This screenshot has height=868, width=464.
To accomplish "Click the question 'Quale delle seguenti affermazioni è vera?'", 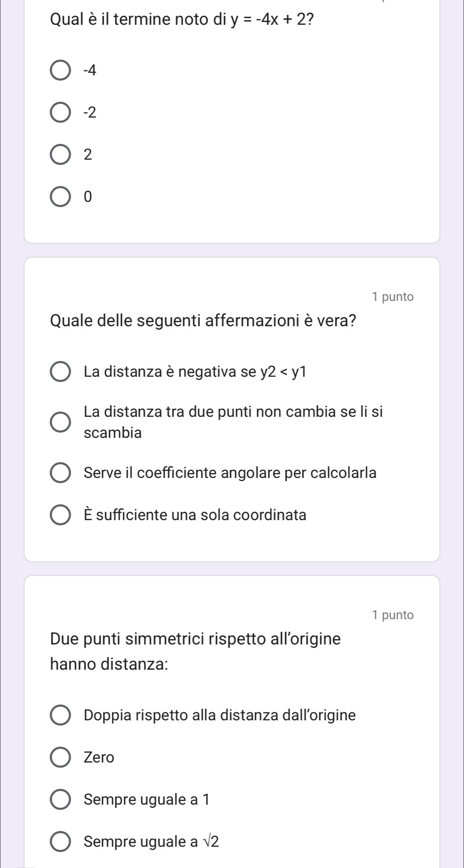I will [203, 321].
